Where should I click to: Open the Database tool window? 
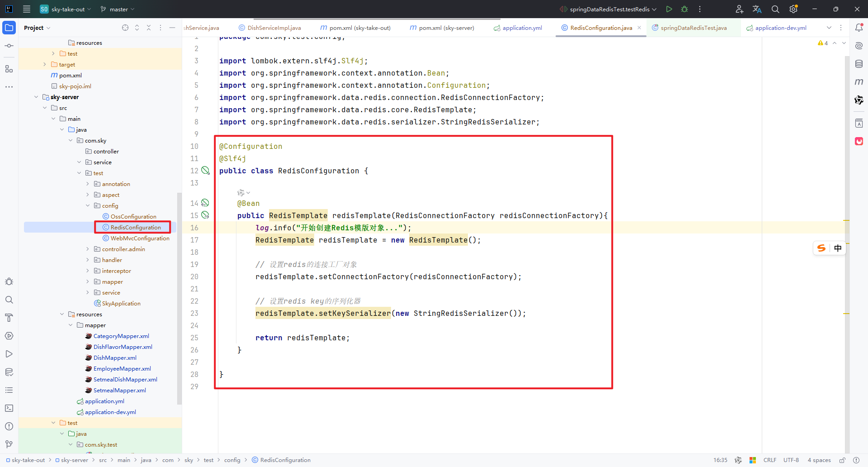pos(859,63)
